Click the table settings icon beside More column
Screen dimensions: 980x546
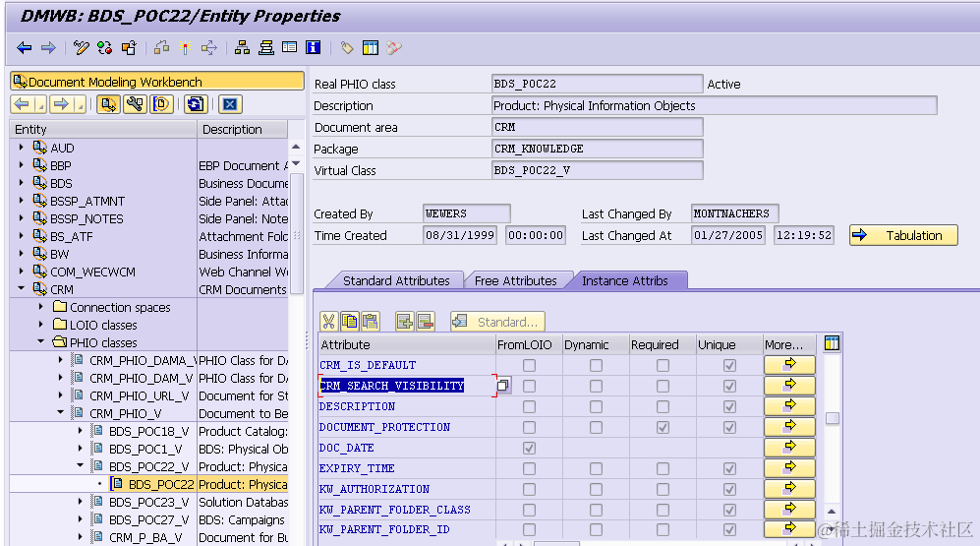tap(832, 343)
